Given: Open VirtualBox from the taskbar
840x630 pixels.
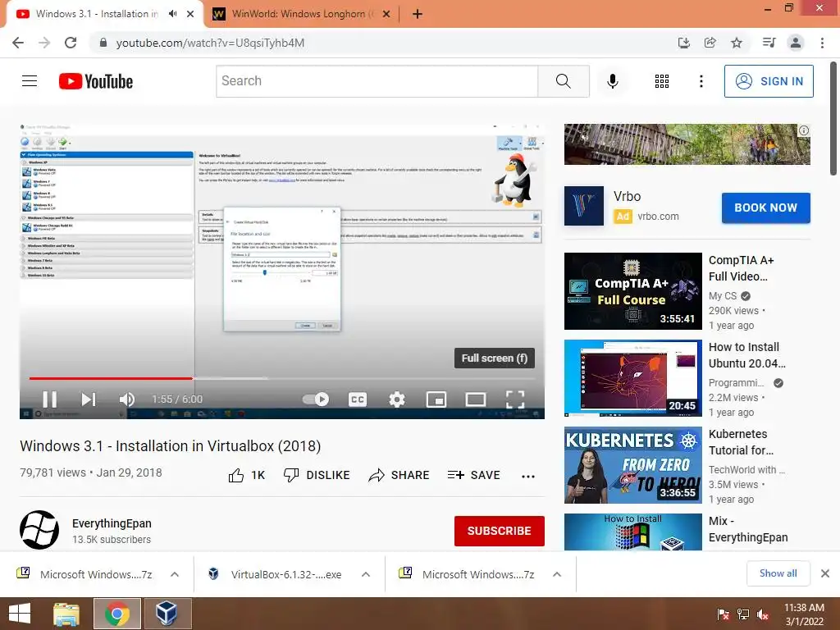Looking at the screenshot, I should pyautogui.click(x=167, y=614).
